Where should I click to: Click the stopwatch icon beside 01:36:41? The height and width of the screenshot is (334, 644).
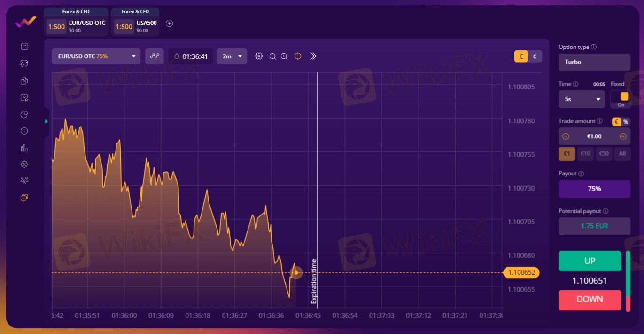pyautogui.click(x=177, y=56)
